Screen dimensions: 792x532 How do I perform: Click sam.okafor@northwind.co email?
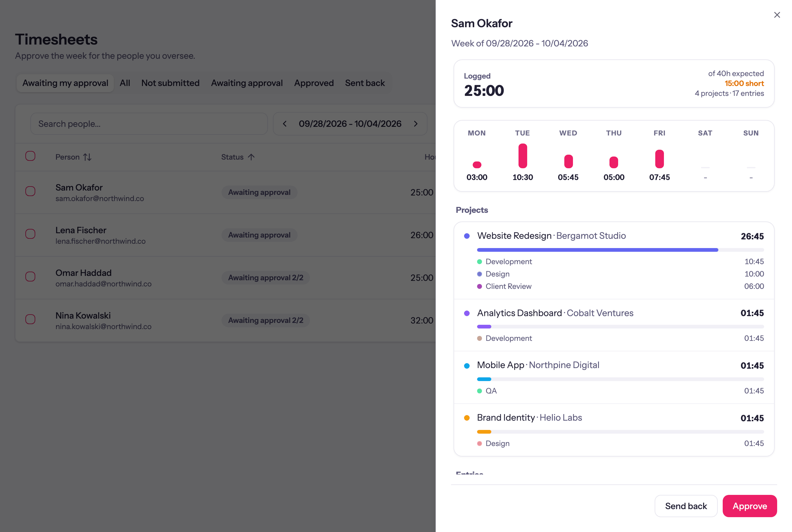(100, 199)
